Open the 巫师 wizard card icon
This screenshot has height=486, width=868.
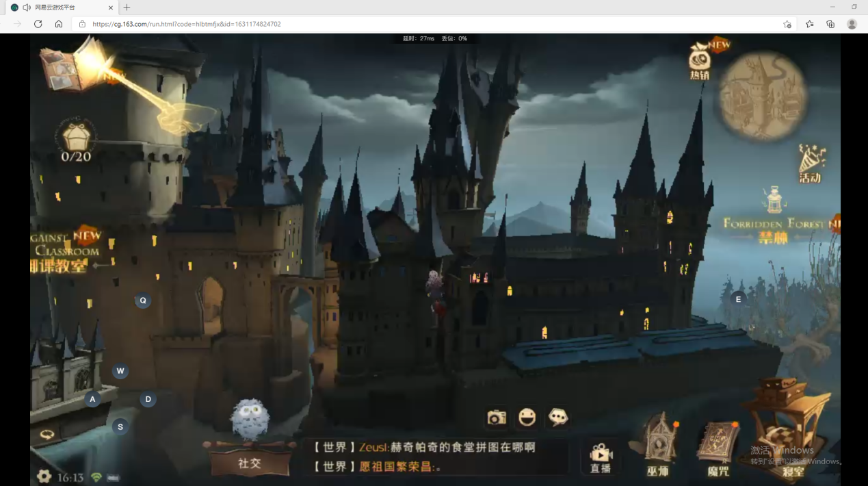[x=658, y=445]
